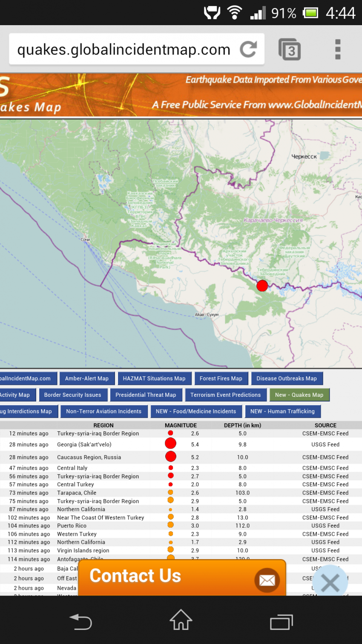This screenshot has height=644, width=362.
Task: Dismiss the Contact Us banner
Action: point(330,582)
